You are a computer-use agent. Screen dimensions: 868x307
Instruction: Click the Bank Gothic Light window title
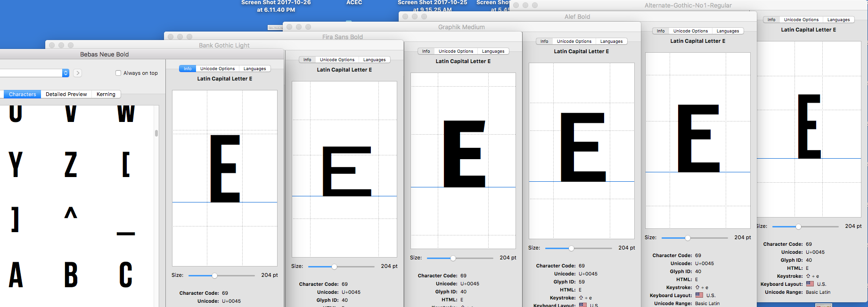tap(224, 45)
